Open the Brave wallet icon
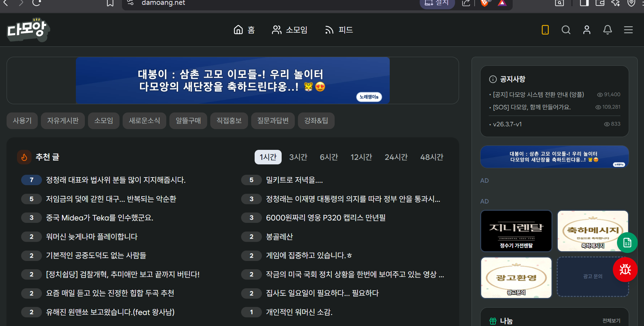The height and width of the screenshot is (326, 644). [x=600, y=3]
